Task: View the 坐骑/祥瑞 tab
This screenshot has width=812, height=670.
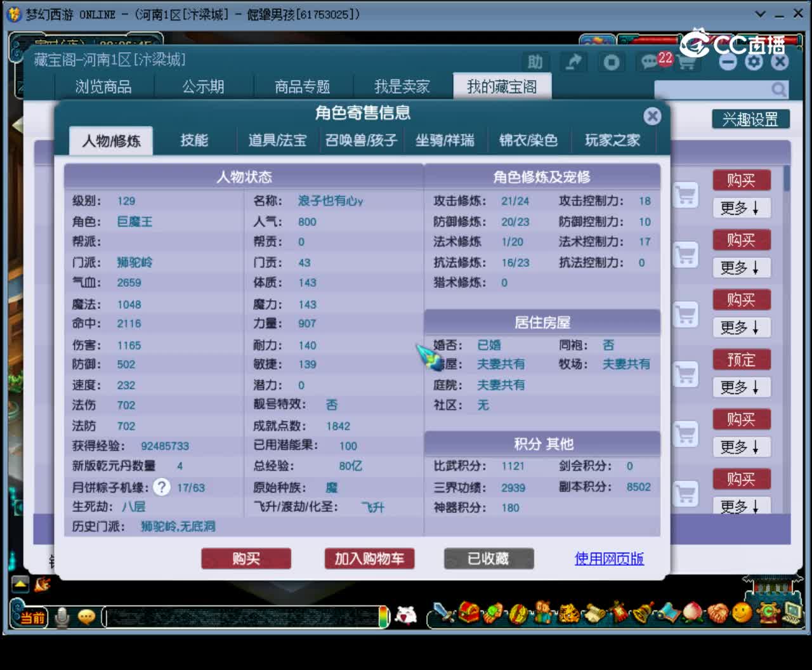Action: coord(445,140)
